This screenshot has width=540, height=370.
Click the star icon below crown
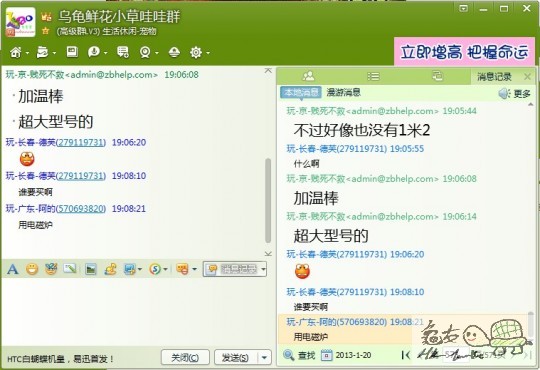point(45,31)
